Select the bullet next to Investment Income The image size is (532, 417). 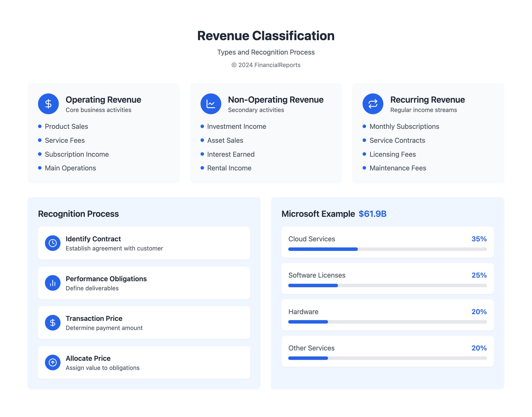(202, 126)
